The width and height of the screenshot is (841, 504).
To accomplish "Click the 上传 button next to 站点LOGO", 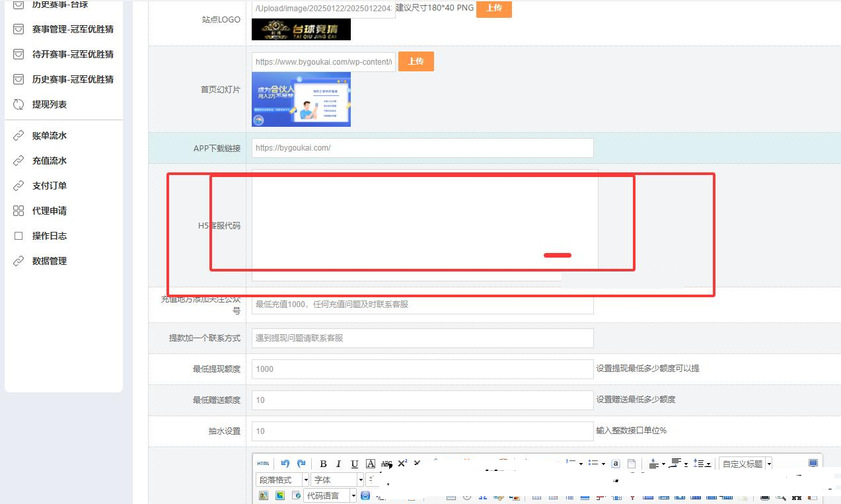I will click(x=494, y=9).
